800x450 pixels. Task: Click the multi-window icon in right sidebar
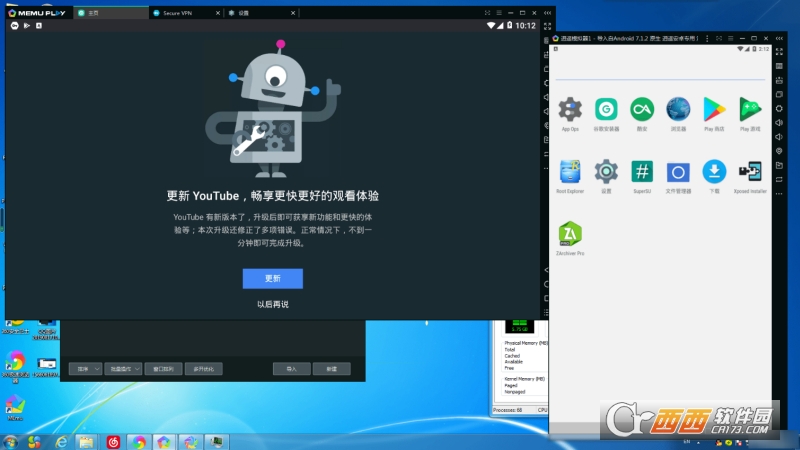pyautogui.click(x=779, y=94)
